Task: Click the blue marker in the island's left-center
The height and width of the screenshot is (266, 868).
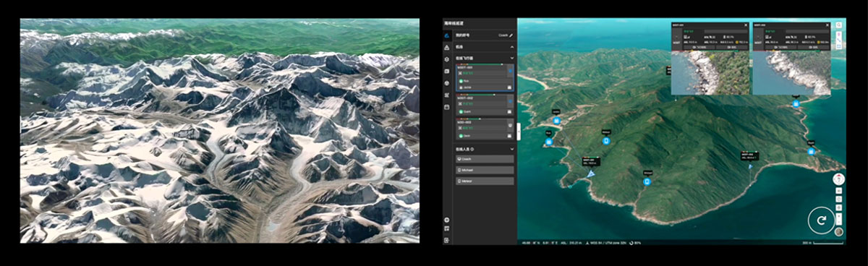Action: coord(605,141)
